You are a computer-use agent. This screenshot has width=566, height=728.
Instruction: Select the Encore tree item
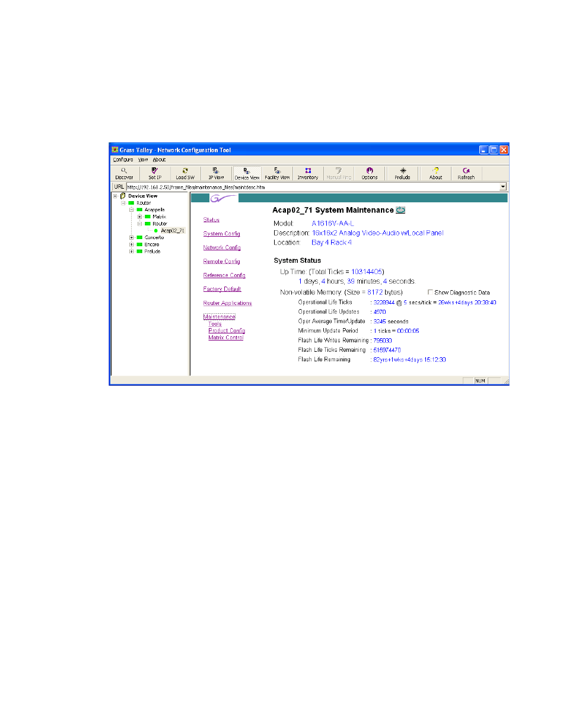152,244
